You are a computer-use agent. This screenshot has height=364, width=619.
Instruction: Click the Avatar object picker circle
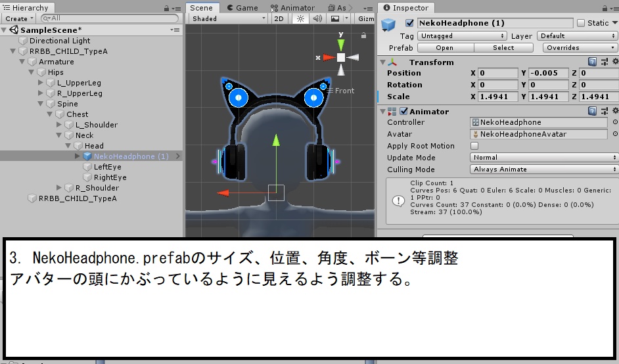615,134
